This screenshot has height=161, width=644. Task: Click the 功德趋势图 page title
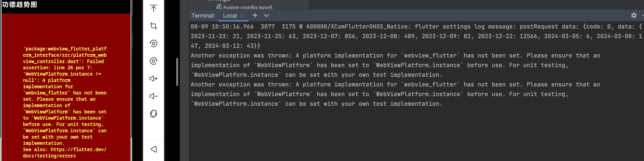[x=19, y=5]
